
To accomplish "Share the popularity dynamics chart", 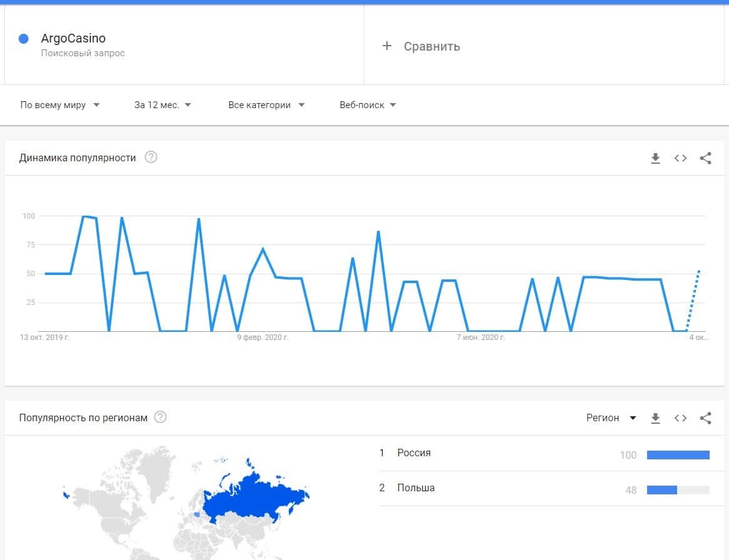I will pos(705,158).
